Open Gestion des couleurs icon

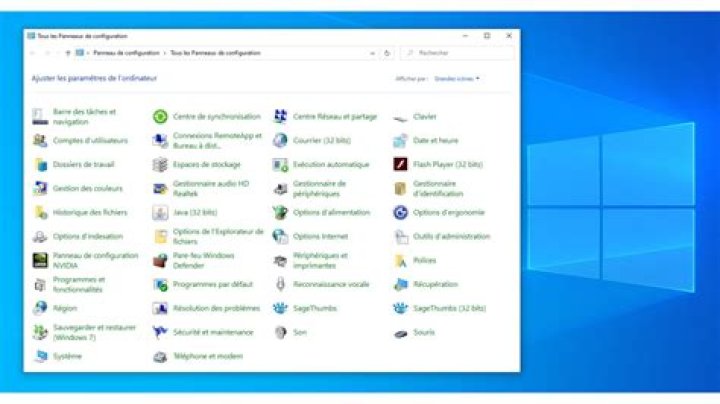coord(40,188)
